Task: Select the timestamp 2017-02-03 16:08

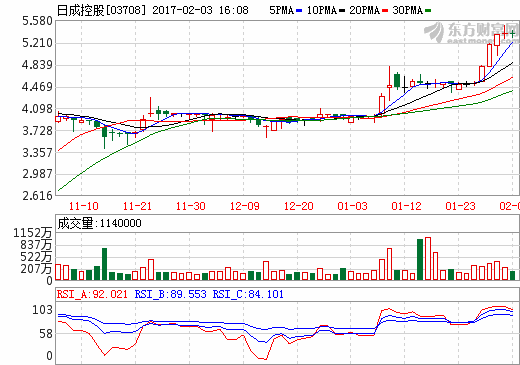Action: 200,10
